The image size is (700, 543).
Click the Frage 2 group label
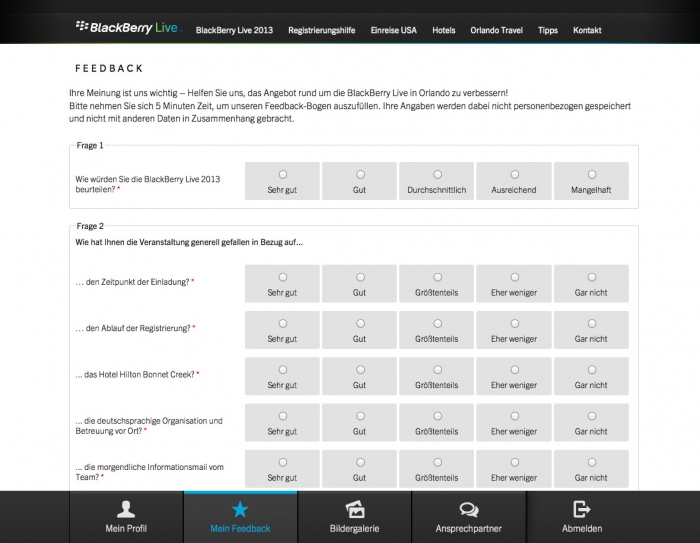click(x=90, y=226)
